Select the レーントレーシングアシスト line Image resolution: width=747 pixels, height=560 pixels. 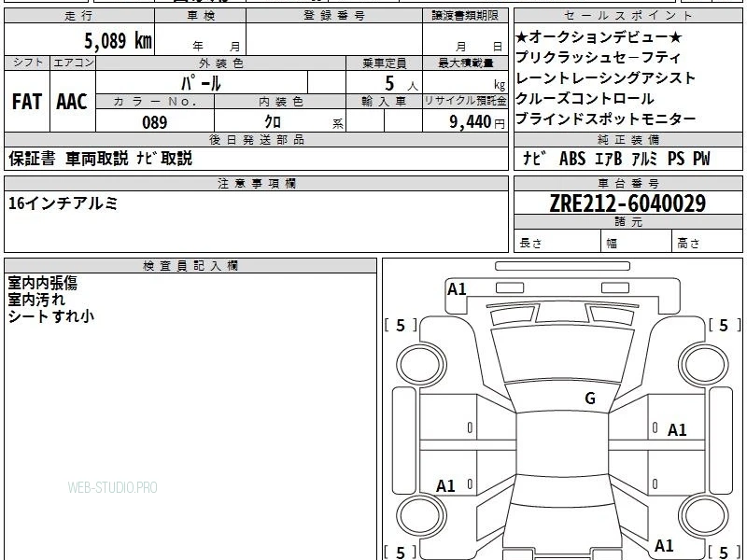pyautogui.click(x=605, y=78)
